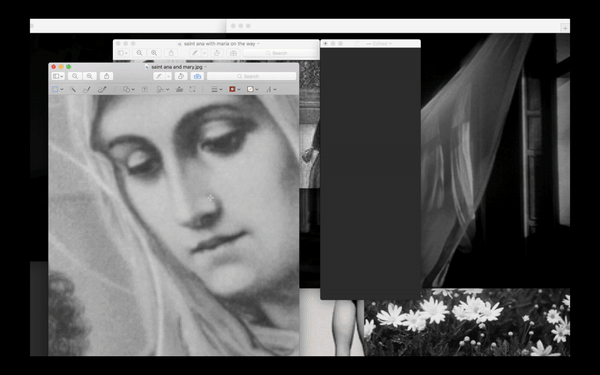Click title saint ana with maria on the way
Viewport: 600px width, 375px height.
(x=219, y=44)
